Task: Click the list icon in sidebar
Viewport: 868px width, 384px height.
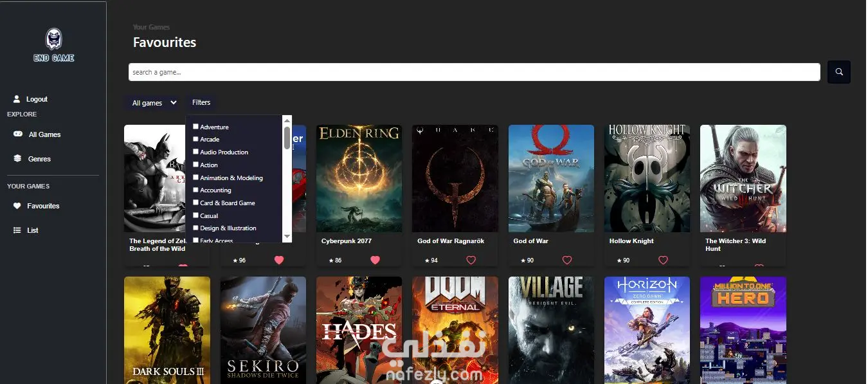Action: pyautogui.click(x=17, y=230)
